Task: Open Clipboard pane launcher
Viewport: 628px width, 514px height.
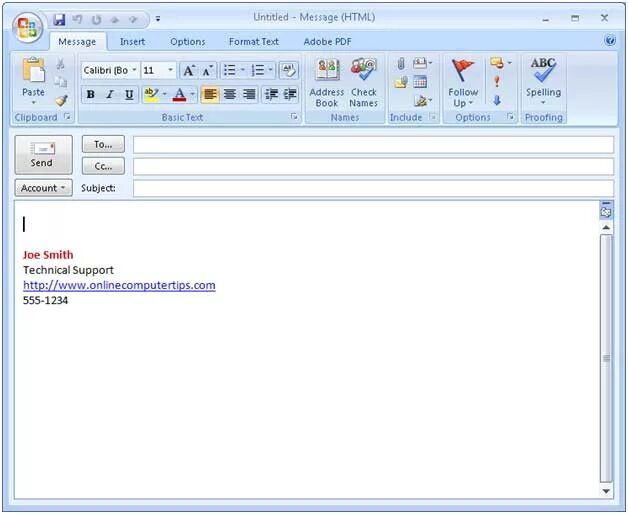Action: [x=67, y=117]
